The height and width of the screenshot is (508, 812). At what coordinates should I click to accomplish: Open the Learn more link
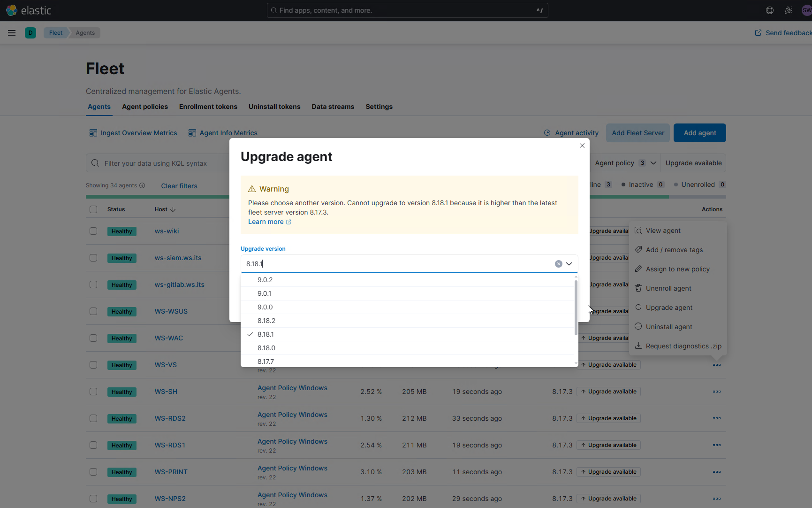(x=270, y=222)
